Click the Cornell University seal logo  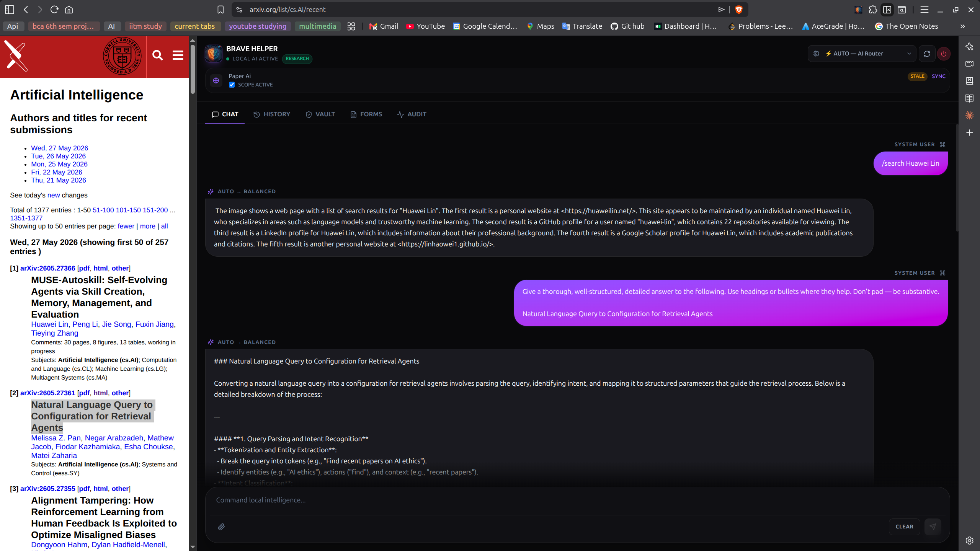122,56
